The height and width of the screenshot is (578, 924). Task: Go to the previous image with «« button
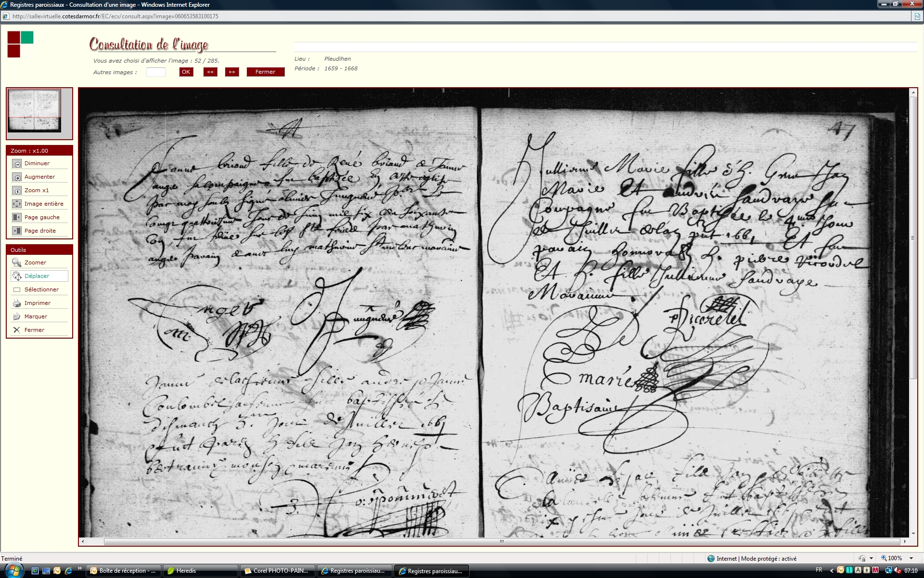click(x=210, y=72)
